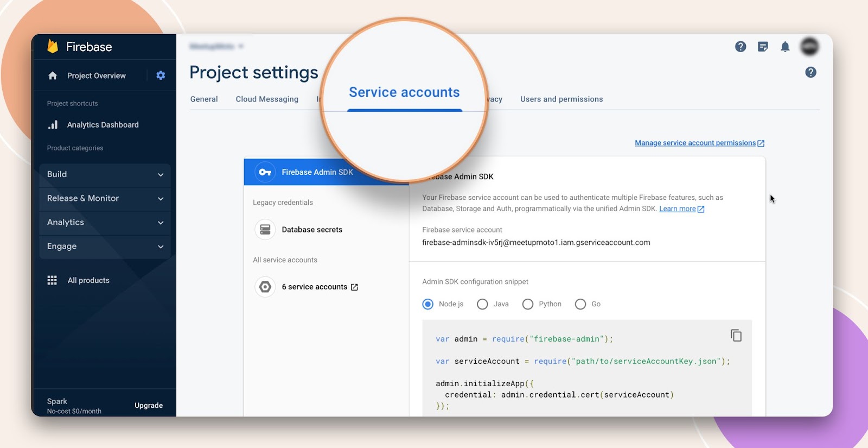The image size is (868, 448).
Task: Click the Spark No-cost plan label
Action: point(74,406)
